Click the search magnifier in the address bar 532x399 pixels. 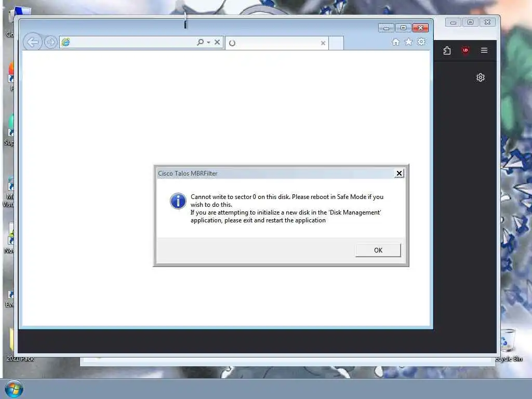point(200,42)
